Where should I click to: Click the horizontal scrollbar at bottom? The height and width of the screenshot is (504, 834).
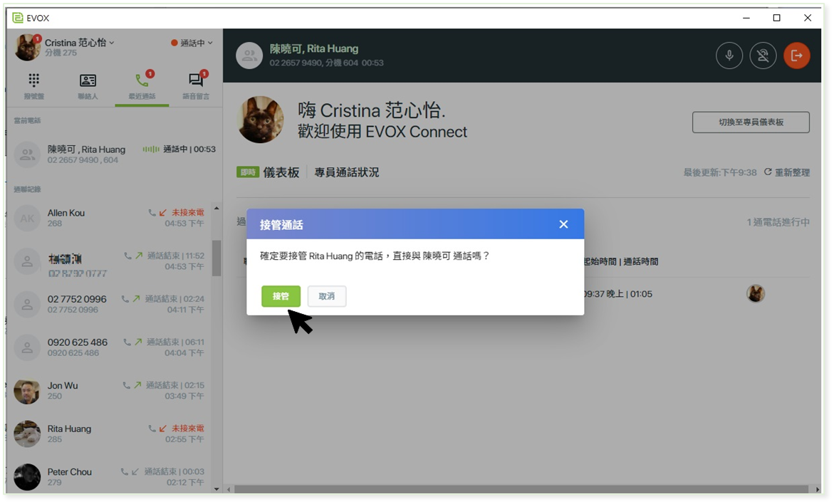pos(521,489)
